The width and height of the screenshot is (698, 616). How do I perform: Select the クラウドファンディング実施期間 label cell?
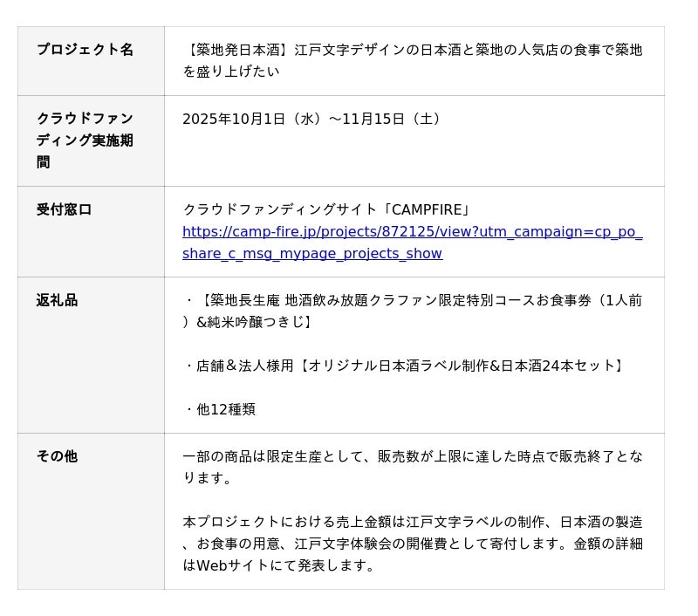pos(85,140)
